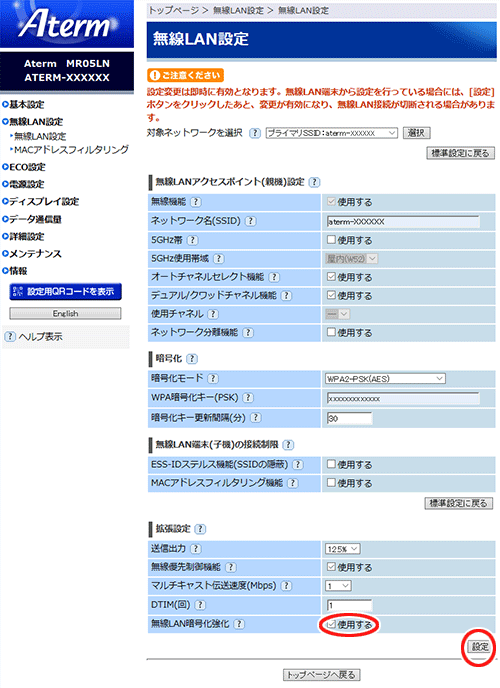Open help icon beside DTIM(回)
Screen dimensions: 500x688
click(200, 605)
